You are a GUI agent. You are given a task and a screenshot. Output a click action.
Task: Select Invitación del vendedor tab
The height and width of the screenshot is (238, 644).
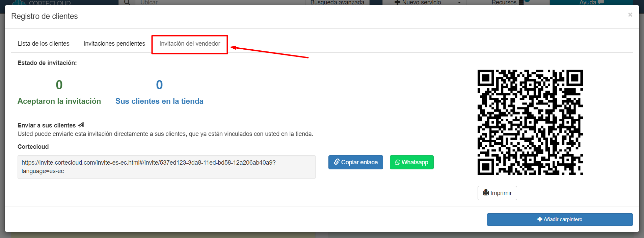pos(190,44)
